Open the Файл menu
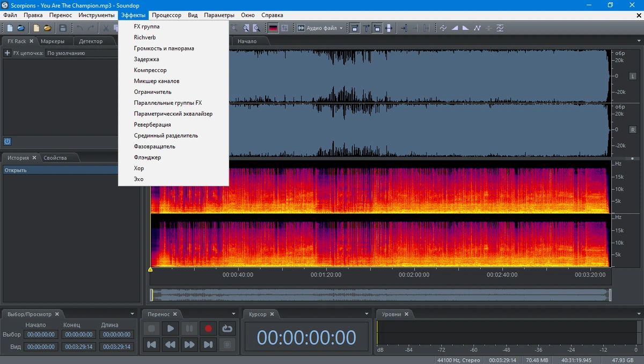Viewport: 644px width, 364px height. [x=10, y=15]
